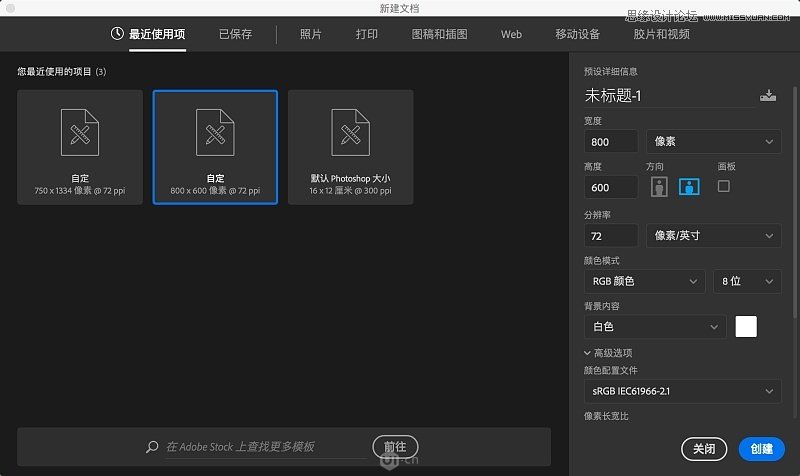Enable the 画板 checkbox
The width and height of the screenshot is (800, 476).
(x=724, y=186)
